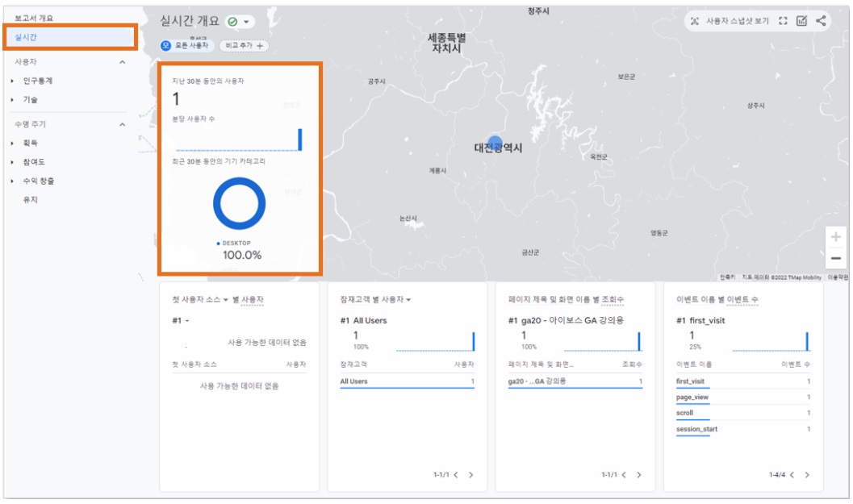The image size is (853, 504).
Task: Click 사용자 스냅샷 보기 button
Action: pyautogui.click(x=730, y=21)
